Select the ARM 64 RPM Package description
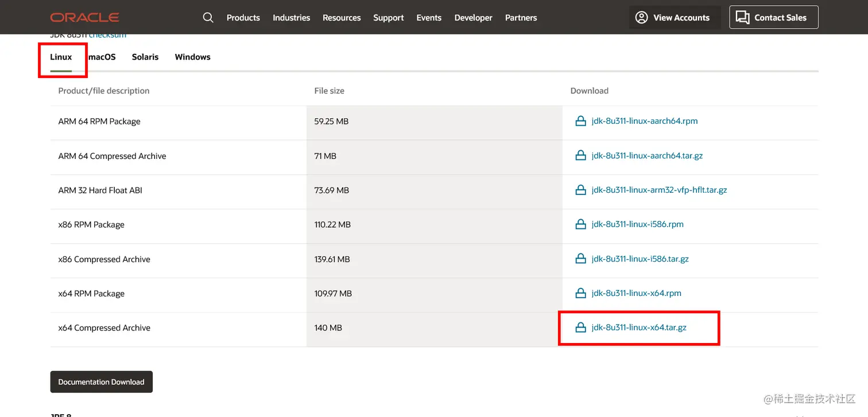The height and width of the screenshot is (417, 868). click(x=99, y=122)
